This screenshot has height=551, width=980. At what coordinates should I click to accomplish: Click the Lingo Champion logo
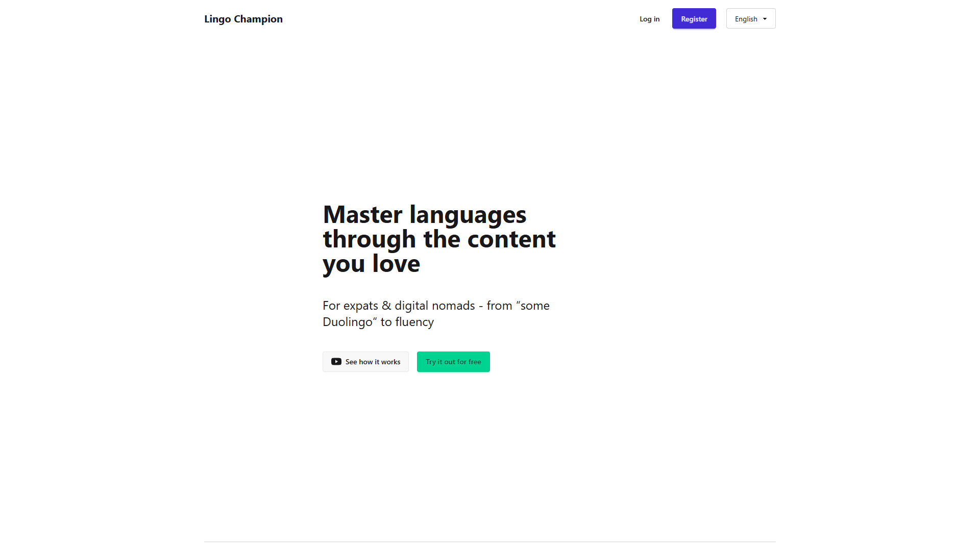243,19
